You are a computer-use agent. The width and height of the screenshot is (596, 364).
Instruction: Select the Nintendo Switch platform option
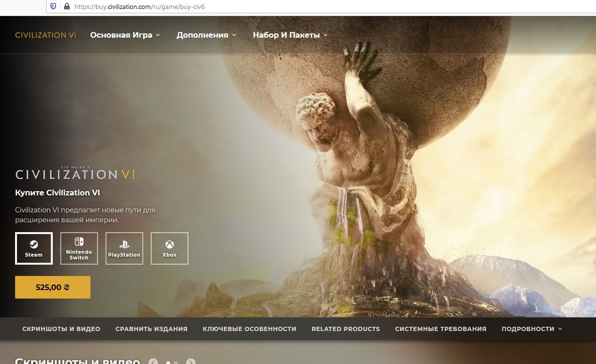[79, 248]
